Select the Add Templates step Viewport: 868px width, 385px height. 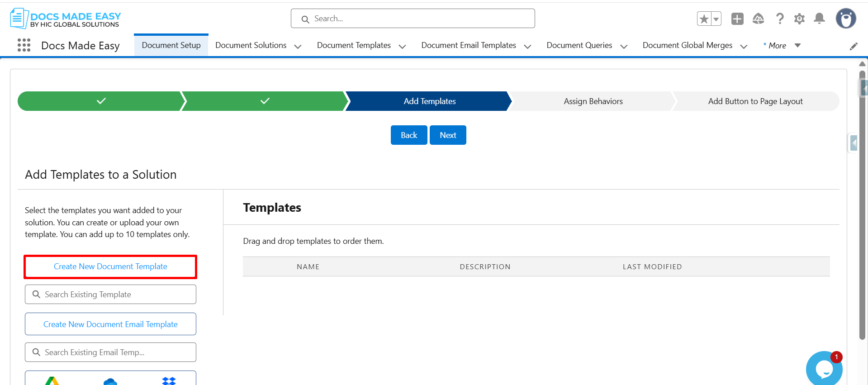[430, 101]
